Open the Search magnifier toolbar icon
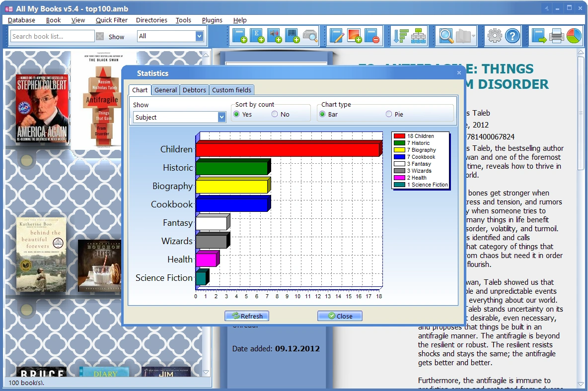 (446, 36)
